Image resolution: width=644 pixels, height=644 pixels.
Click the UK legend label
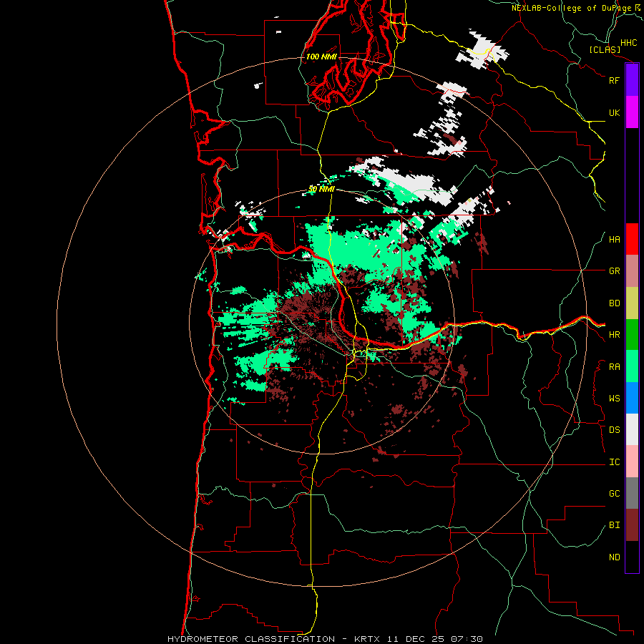(614, 112)
